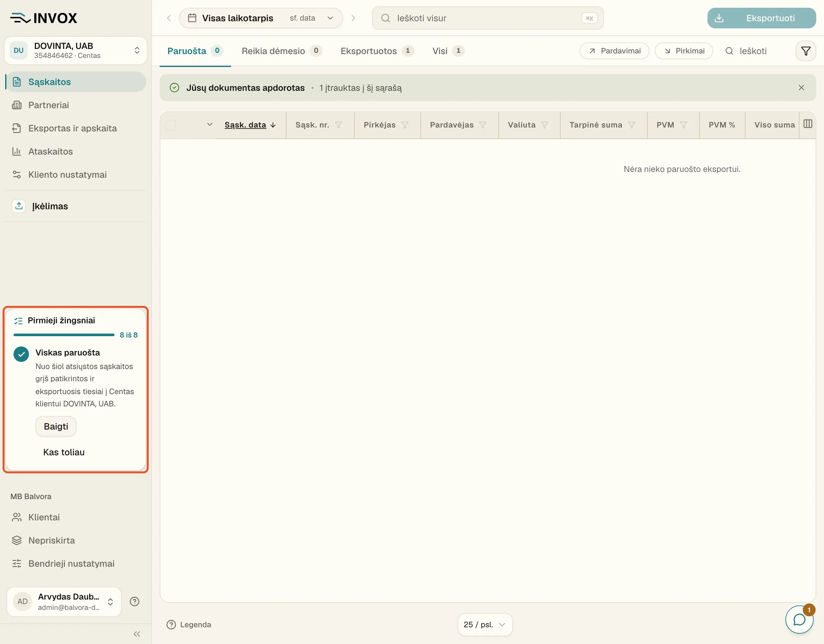
Task: Dismiss the document processed notification banner
Action: (801, 88)
